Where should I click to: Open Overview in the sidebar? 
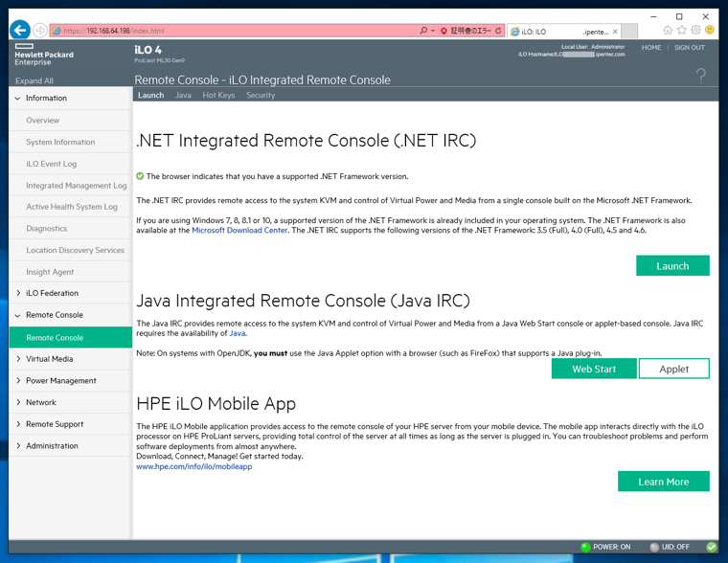coord(70,121)
